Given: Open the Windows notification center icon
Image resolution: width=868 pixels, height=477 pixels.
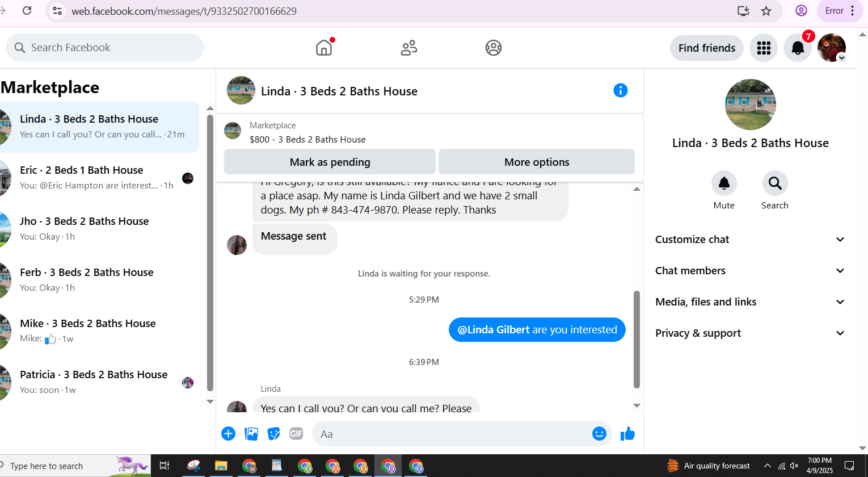Looking at the screenshot, I should point(849,466).
